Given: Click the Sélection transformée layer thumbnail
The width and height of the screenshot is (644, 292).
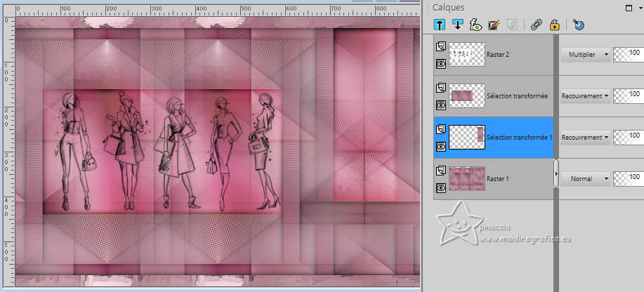Looking at the screenshot, I should point(467,95).
